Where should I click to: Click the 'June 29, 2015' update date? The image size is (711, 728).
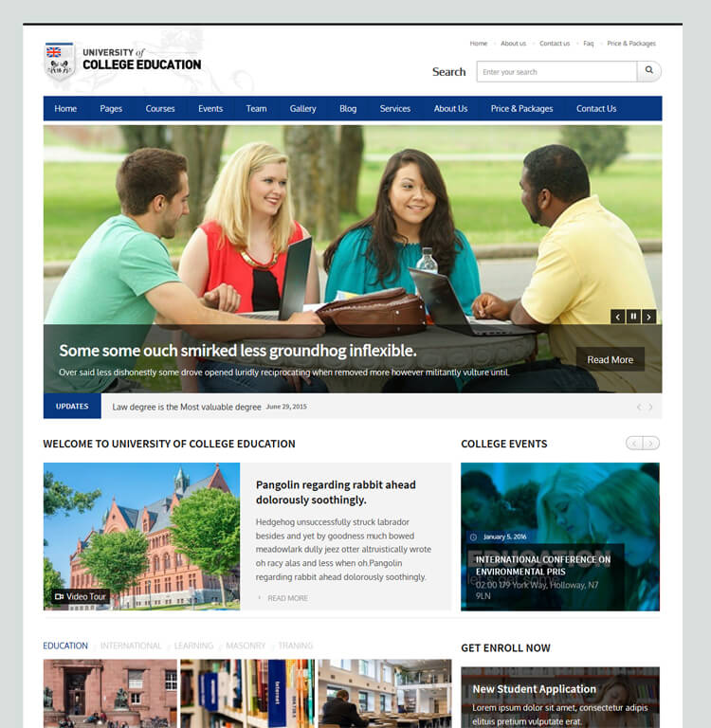click(286, 407)
